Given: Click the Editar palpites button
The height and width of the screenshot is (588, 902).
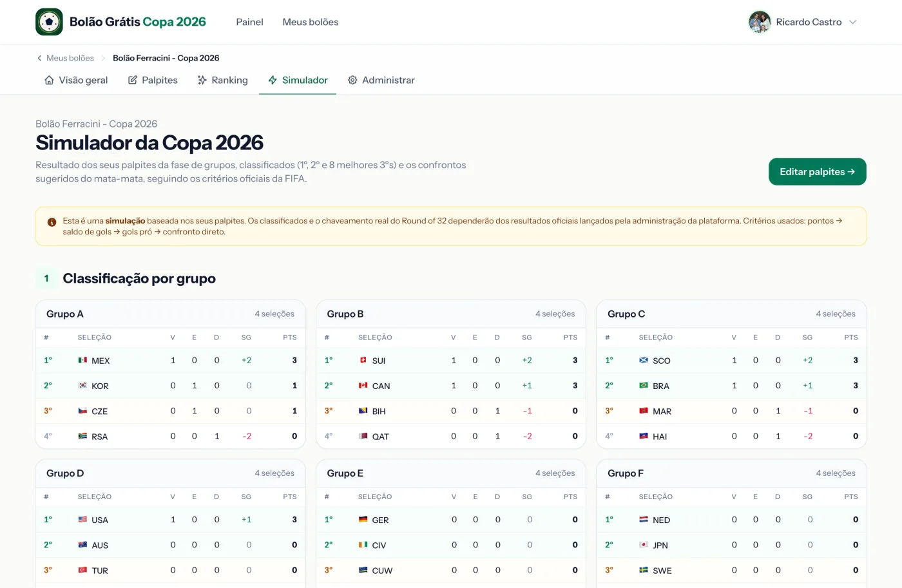Looking at the screenshot, I should tap(817, 171).
